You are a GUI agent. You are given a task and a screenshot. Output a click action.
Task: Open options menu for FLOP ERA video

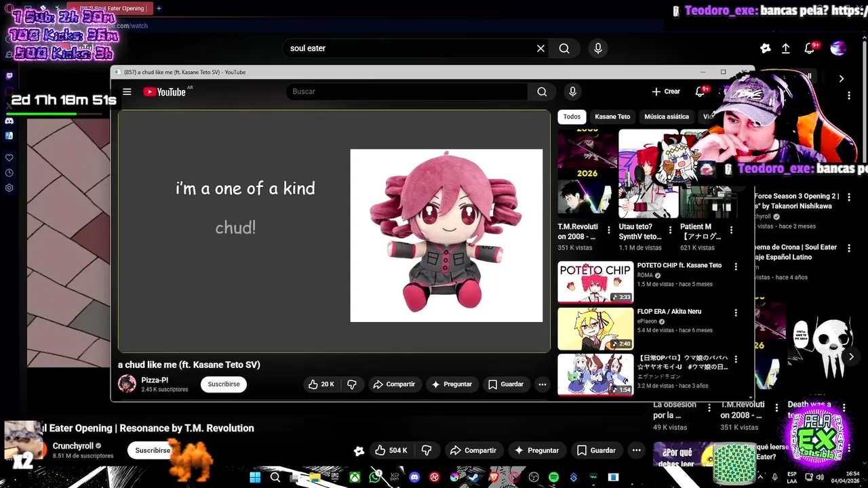point(736,313)
